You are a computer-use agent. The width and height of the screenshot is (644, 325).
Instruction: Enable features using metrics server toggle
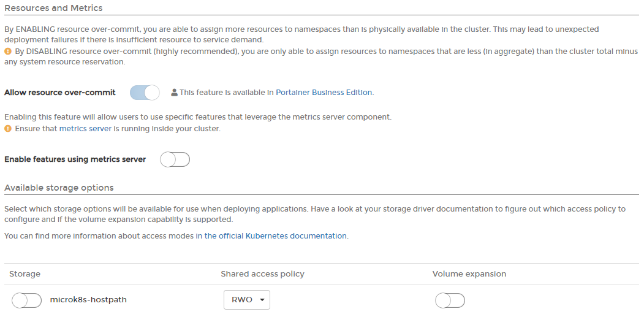[x=175, y=159]
